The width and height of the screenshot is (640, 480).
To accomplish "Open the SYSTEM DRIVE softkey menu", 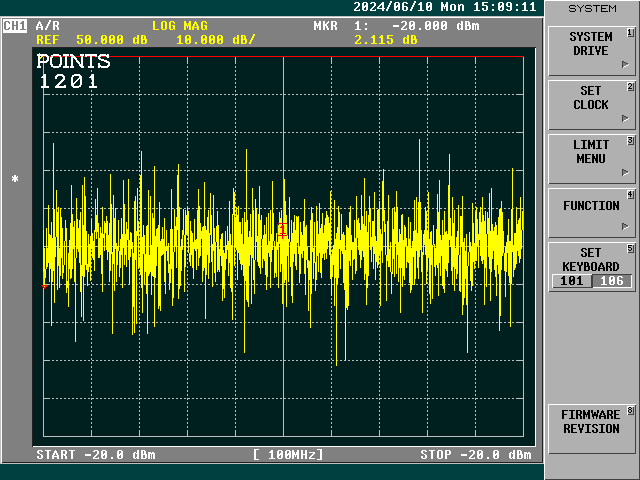I will [590, 44].
